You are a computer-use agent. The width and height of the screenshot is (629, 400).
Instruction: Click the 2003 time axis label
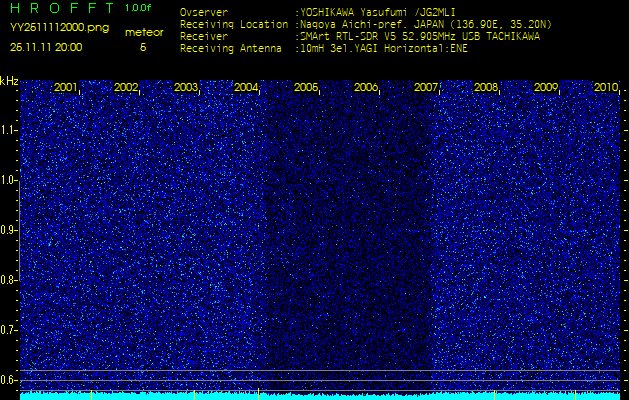(185, 87)
